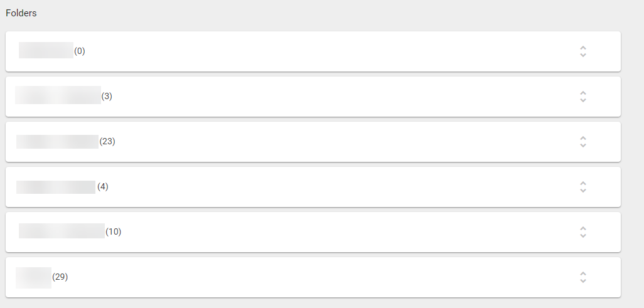Expand the folder showing (3) items

583,97
